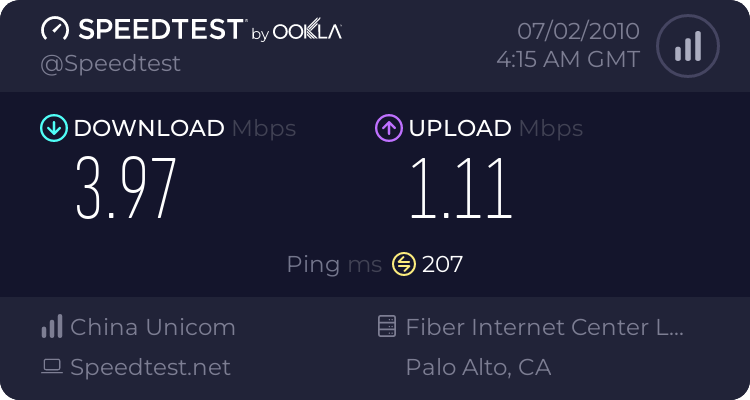Click the Fiber Internet Center server name
This screenshot has height=400, width=750.
click(545, 327)
